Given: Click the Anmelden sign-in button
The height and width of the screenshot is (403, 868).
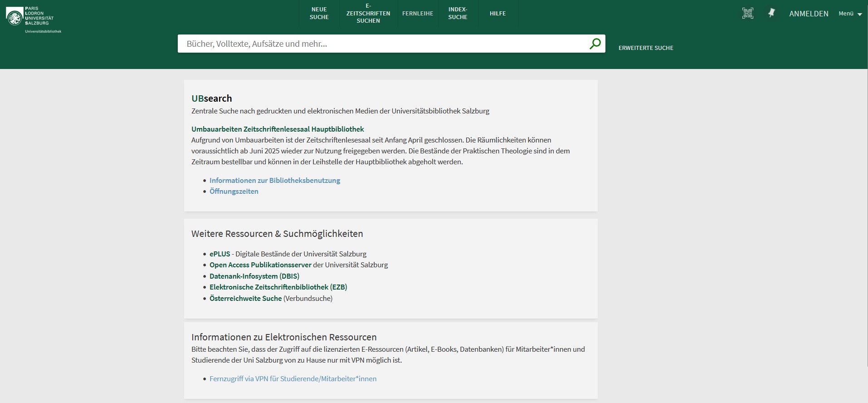Looking at the screenshot, I should tap(808, 14).
